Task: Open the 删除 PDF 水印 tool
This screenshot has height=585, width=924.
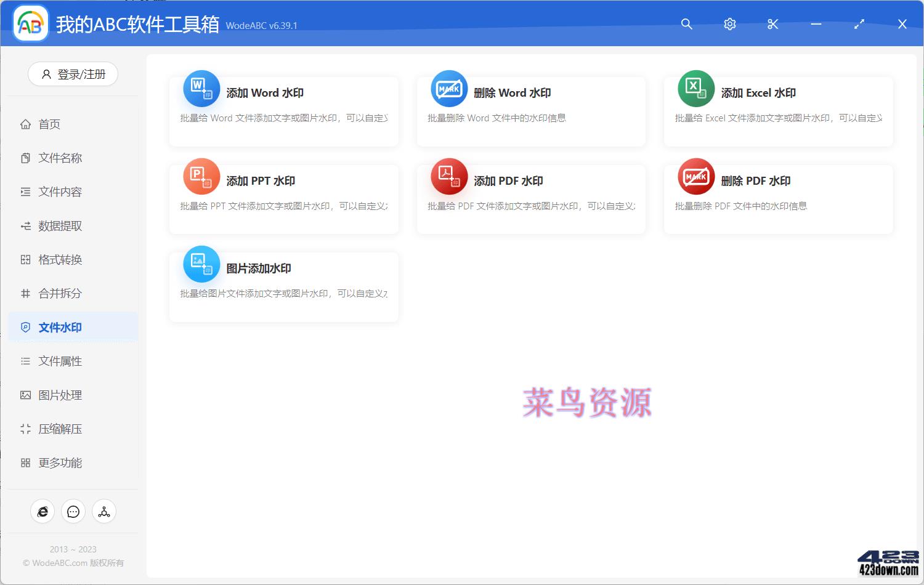Action: point(777,198)
